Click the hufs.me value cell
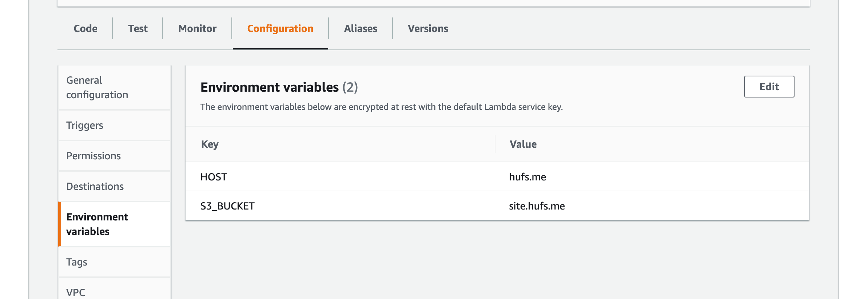Image resolution: width=868 pixels, height=299 pixels. click(x=527, y=177)
